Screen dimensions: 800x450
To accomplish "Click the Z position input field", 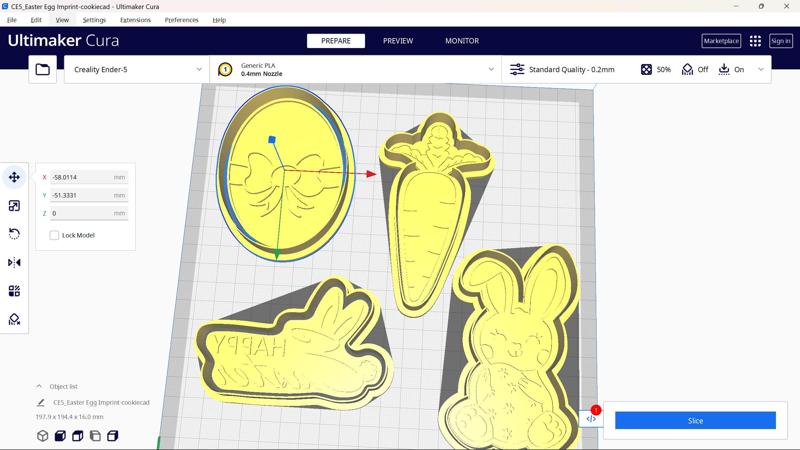I will (89, 213).
